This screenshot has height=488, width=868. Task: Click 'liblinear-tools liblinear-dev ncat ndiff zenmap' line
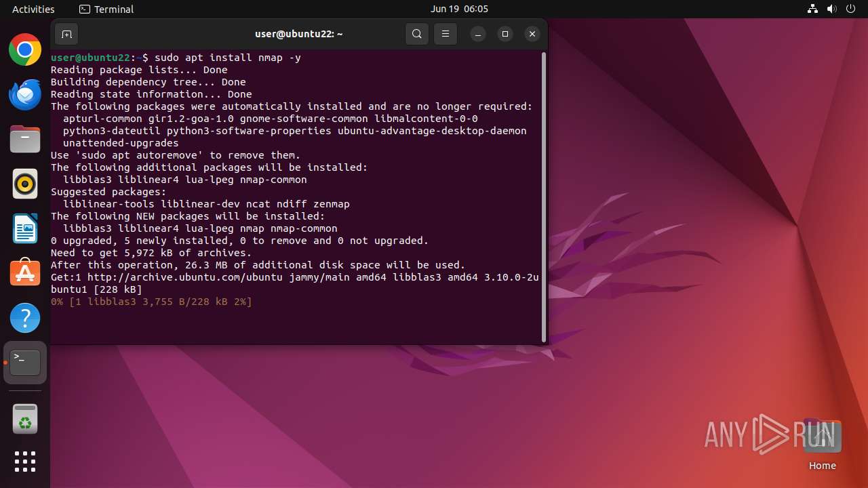[206, 204]
